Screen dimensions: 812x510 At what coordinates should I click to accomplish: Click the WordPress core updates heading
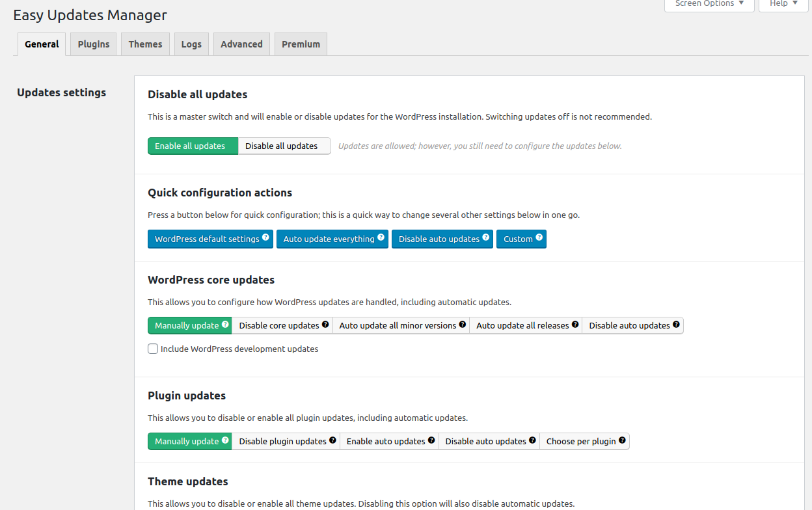[x=211, y=280]
